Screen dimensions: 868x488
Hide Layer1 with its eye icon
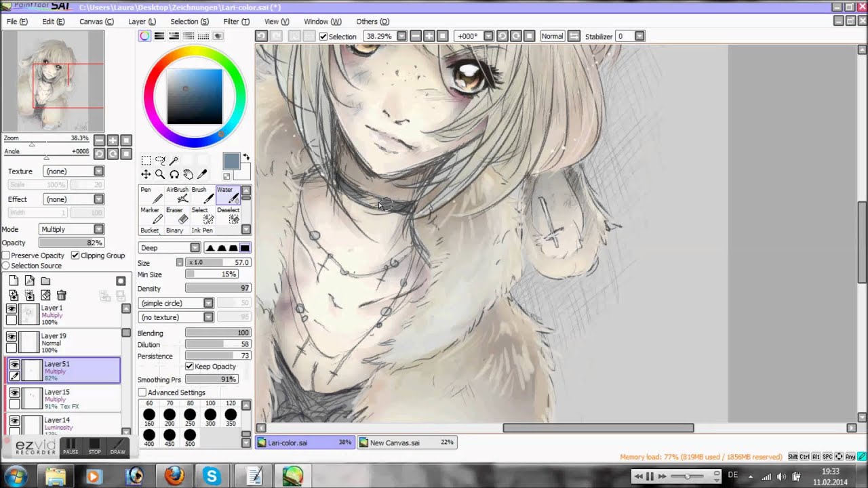click(x=12, y=308)
